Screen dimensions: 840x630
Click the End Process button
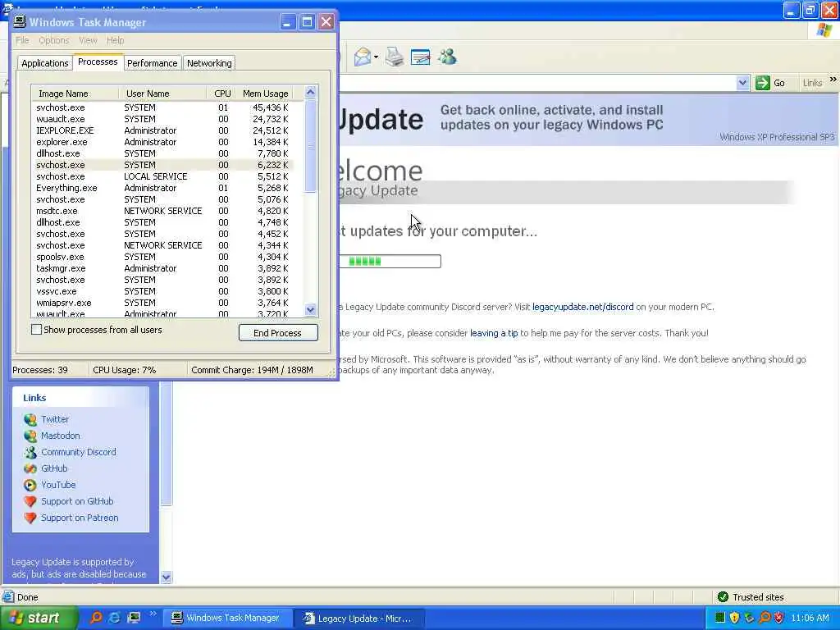pyautogui.click(x=278, y=333)
